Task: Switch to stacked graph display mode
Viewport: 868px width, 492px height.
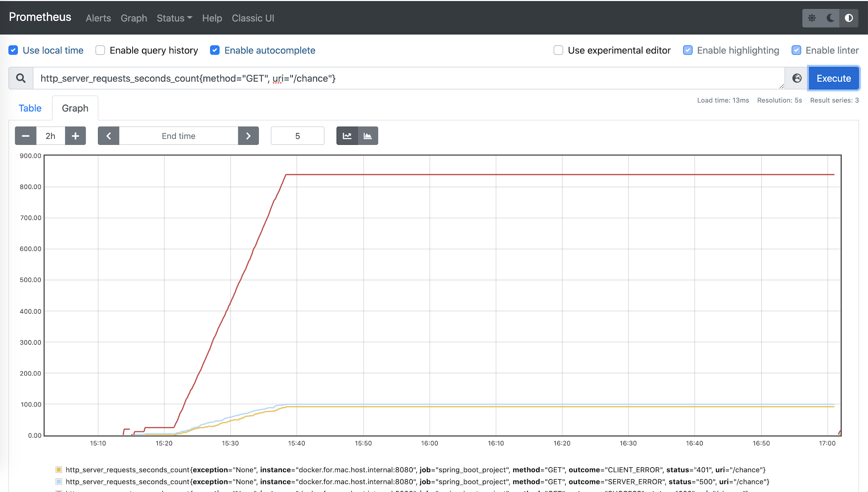Action: (367, 136)
